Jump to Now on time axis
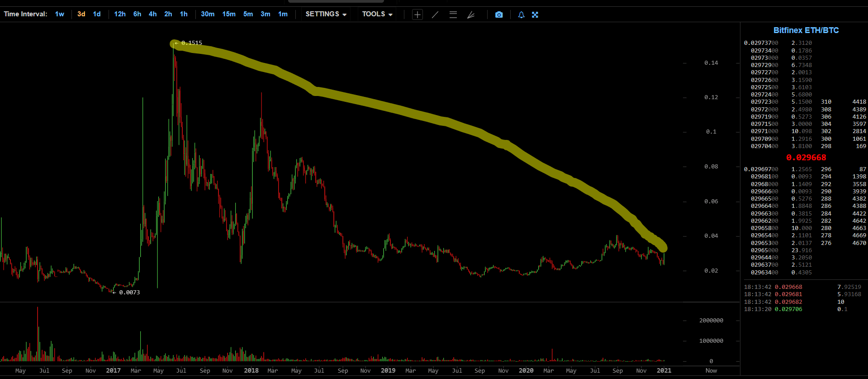The image size is (868, 379). point(711,370)
